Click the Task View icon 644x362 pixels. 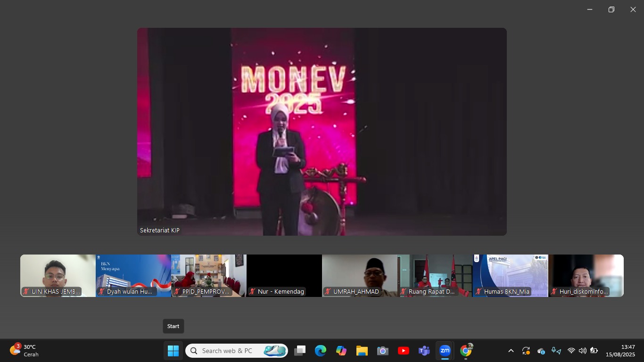(300, 351)
